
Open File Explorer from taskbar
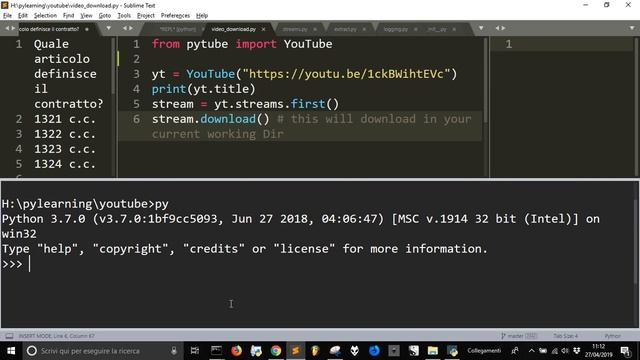click(x=433, y=351)
